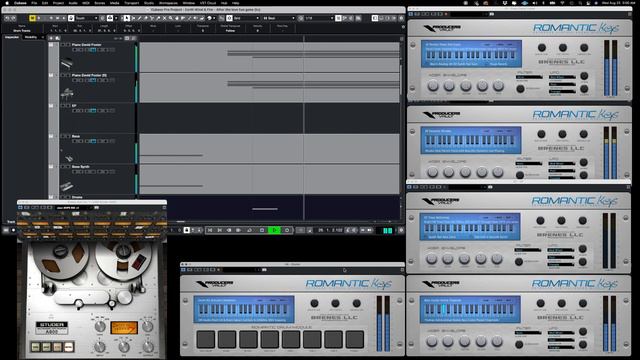Screen dimensions: 640x360
Task: Select the Draw pencil tool in Cubase toolbar
Action: click(140, 18)
